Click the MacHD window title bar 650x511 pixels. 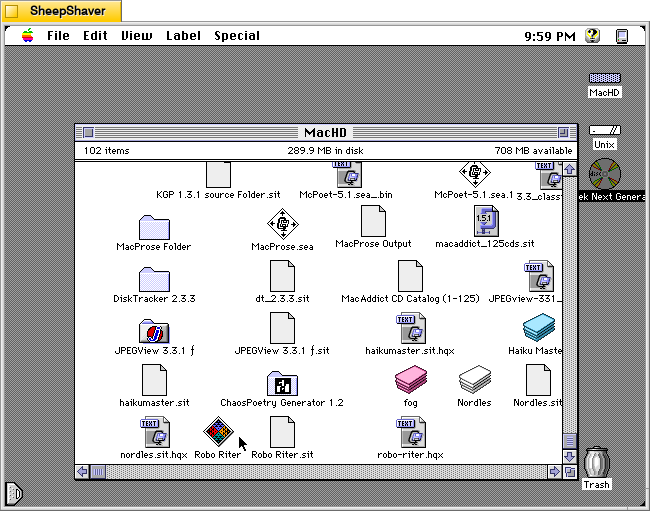click(x=326, y=133)
